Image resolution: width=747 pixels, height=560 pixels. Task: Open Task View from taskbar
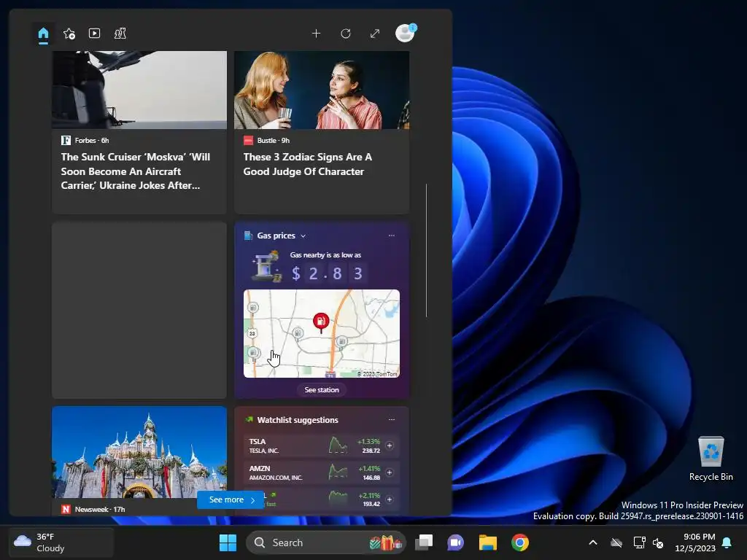(x=424, y=542)
